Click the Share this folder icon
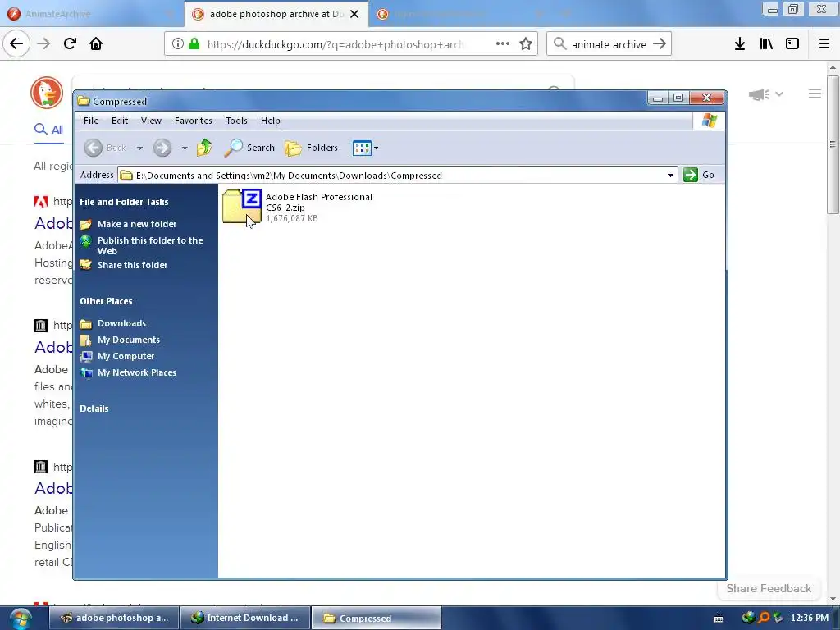This screenshot has width=840, height=630. point(85,265)
